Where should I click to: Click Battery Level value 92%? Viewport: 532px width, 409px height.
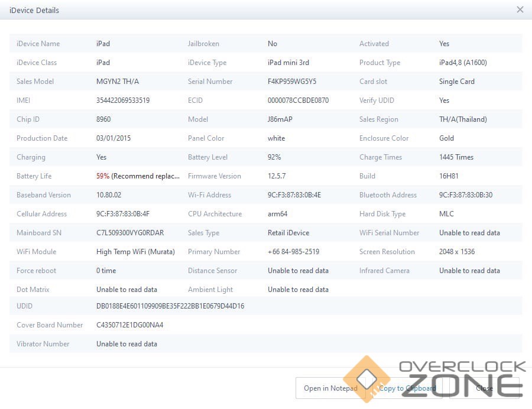pyautogui.click(x=274, y=157)
